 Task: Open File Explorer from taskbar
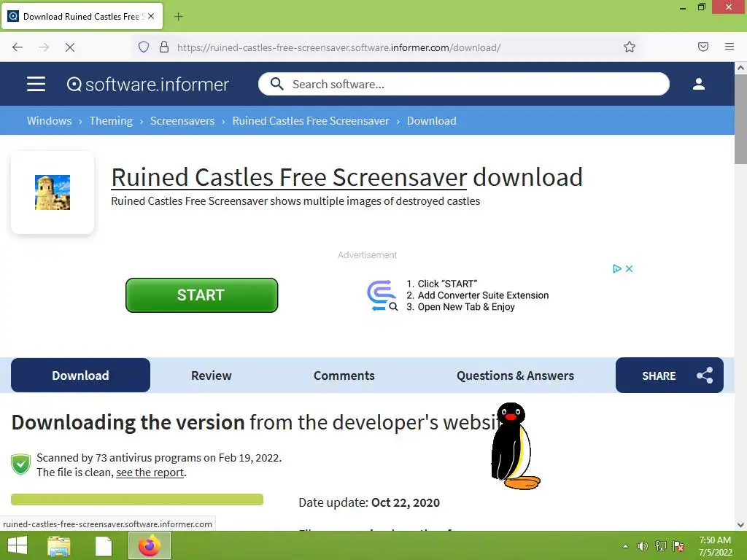coord(59,545)
